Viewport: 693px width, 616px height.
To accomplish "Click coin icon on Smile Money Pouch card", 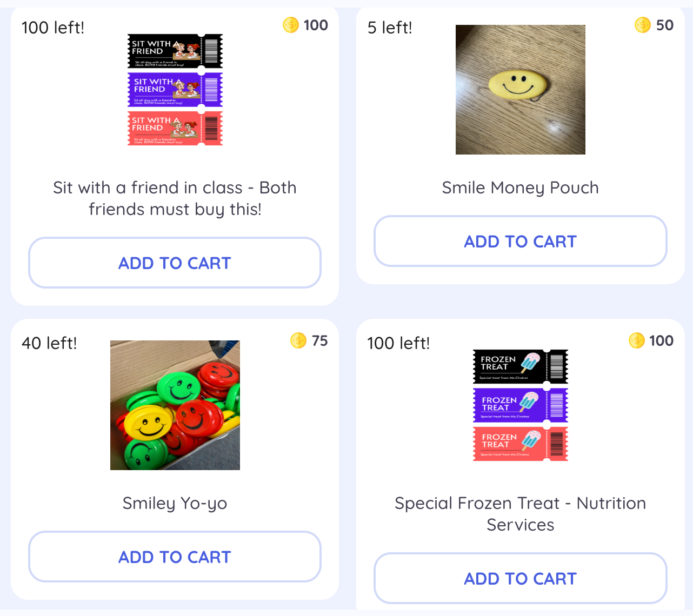I will point(643,25).
